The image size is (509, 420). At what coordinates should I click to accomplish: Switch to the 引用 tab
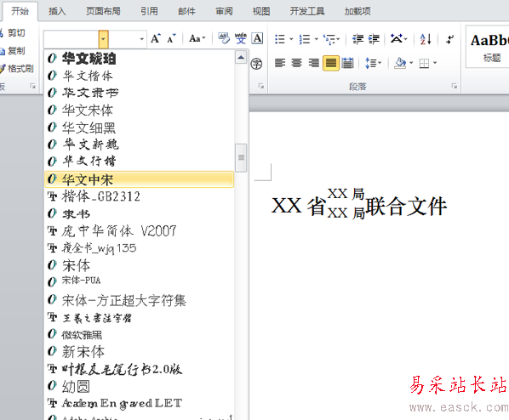click(x=149, y=11)
